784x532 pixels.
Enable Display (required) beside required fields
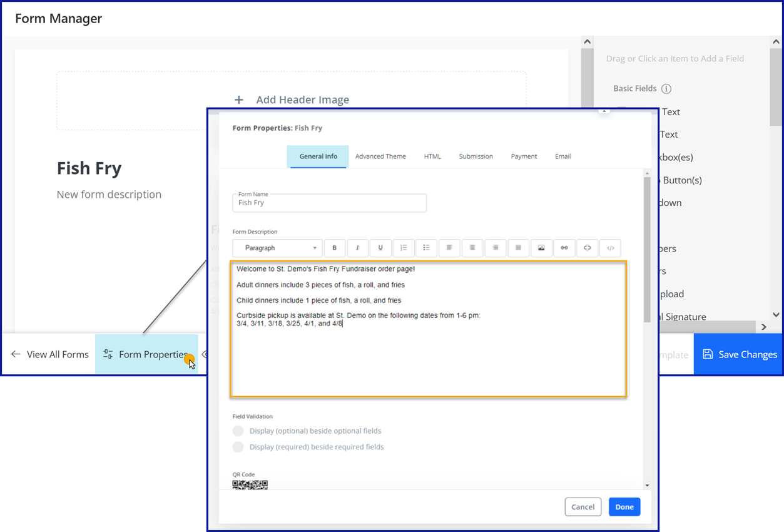238,447
